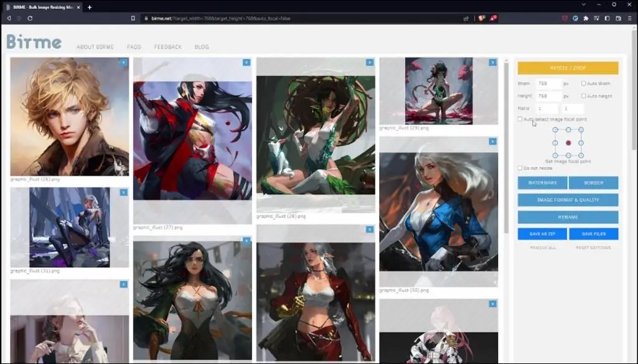Expand the RENAME settings
Image resolution: width=638 pixels, height=364 pixels.
pos(568,217)
